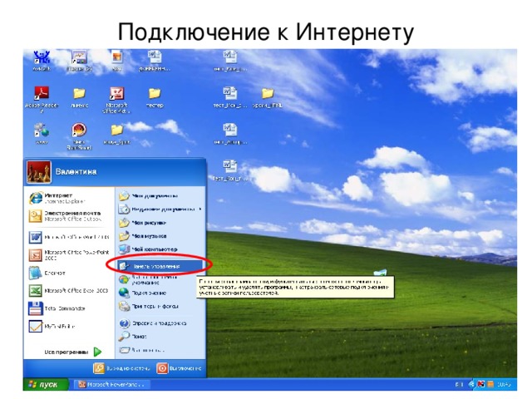The height and width of the screenshot is (399, 532).
Task: Open www globe shortcut on desktop
Action: tap(42, 135)
